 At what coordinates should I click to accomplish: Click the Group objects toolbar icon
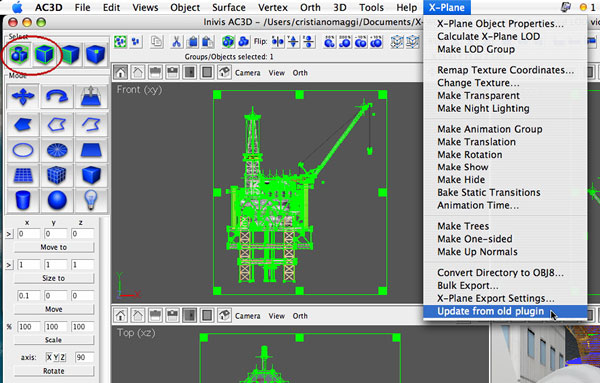[228, 41]
